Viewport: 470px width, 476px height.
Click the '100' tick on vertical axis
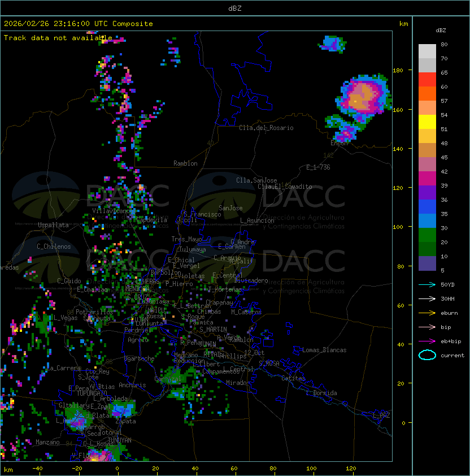pos(398,227)
